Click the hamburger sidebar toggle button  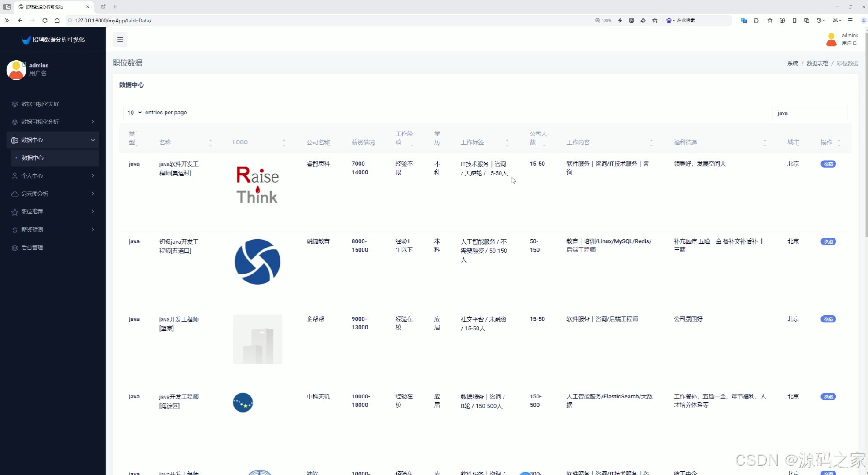pyautogui.click(x=120, y=40)
